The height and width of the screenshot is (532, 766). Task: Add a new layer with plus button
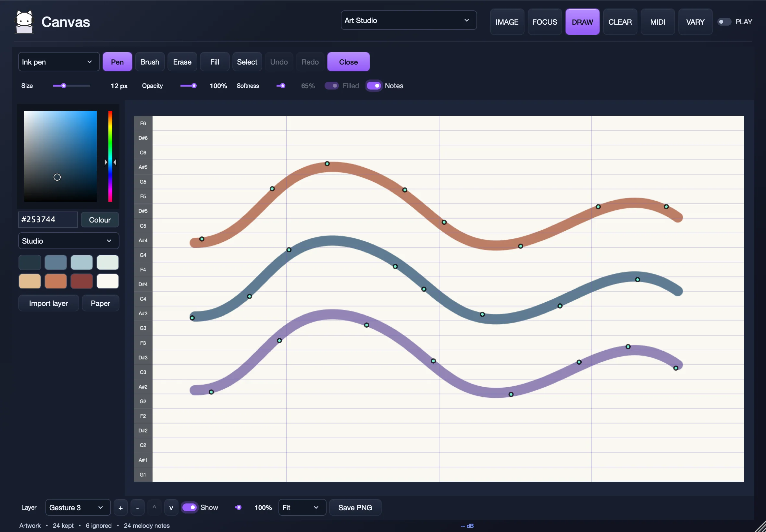(x=120, y=508)
